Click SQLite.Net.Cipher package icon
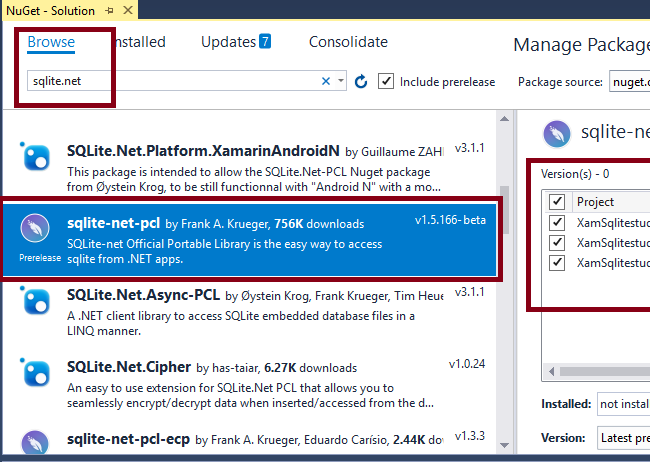 (x=36, y=371)
